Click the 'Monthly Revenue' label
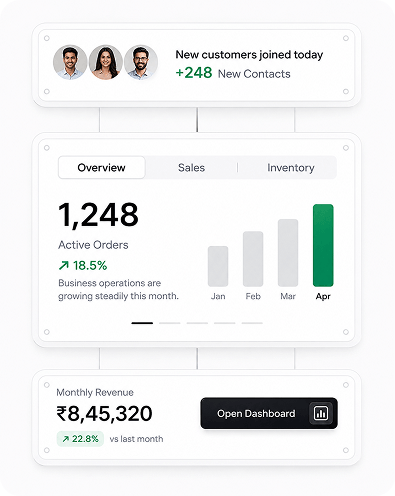Screen dimensions: 395x496 coord(95,392)
